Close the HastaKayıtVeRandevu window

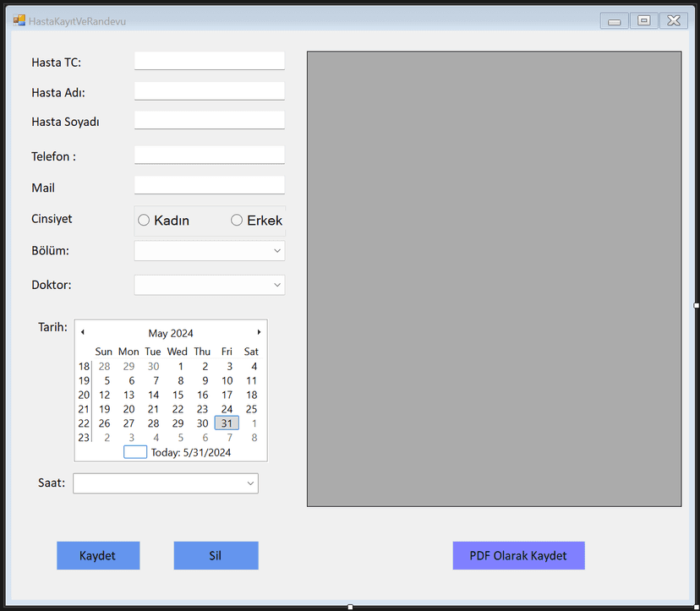click(674, 21)
